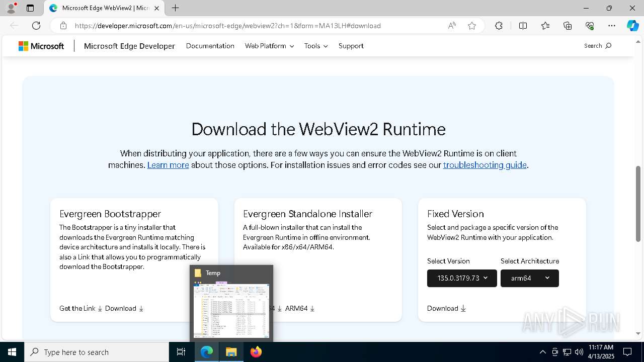Image resolution: width=644 pixels, height=362 pixels.
Task: Open the Documentation menu item
Action: tap(210, 46)
